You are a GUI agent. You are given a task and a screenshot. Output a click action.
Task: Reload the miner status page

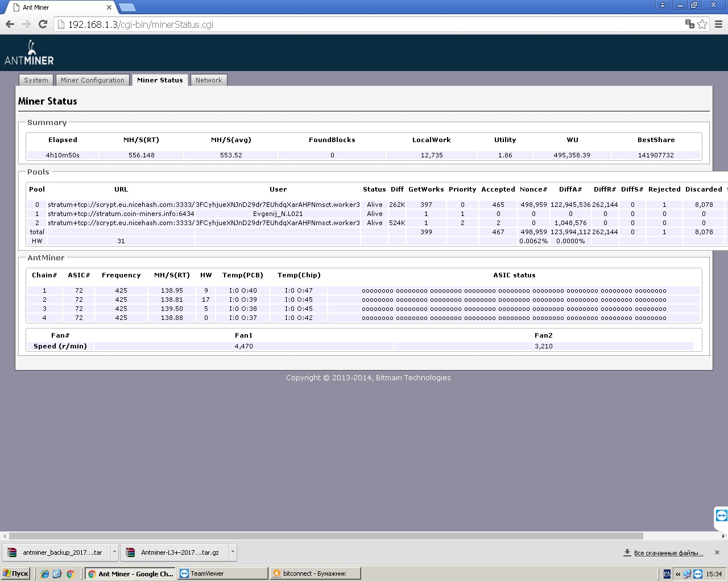click(x=43, y=24)
